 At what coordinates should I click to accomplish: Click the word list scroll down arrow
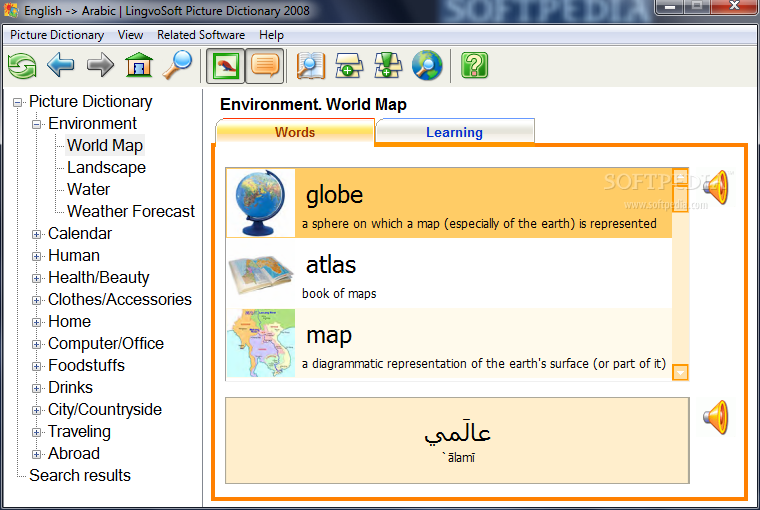tap(681, 372)
